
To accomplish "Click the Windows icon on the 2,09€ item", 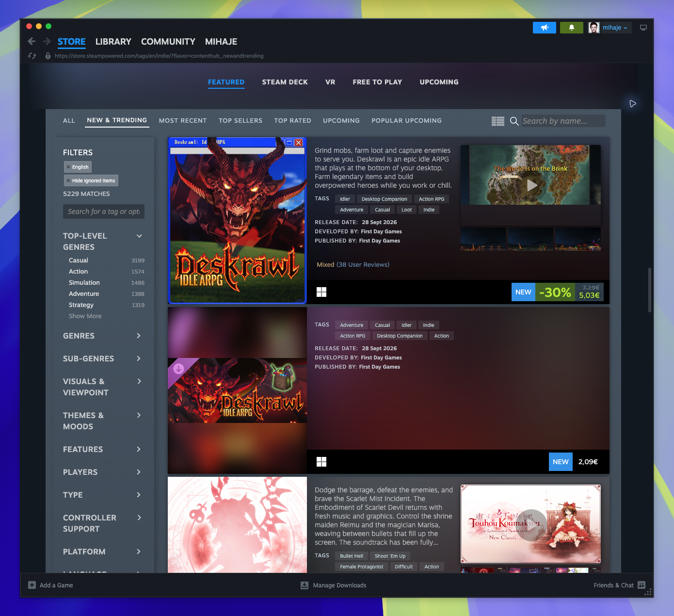I will point(321,462).
